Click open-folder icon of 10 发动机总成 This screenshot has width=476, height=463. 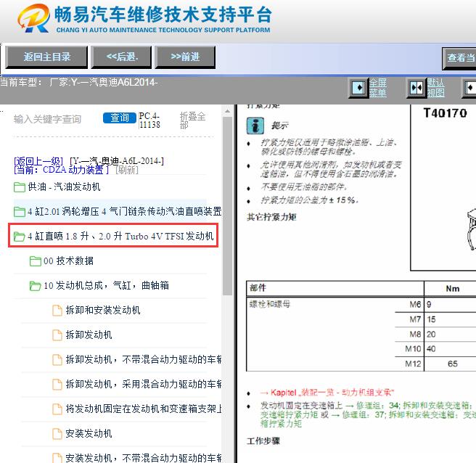[36, 286]
